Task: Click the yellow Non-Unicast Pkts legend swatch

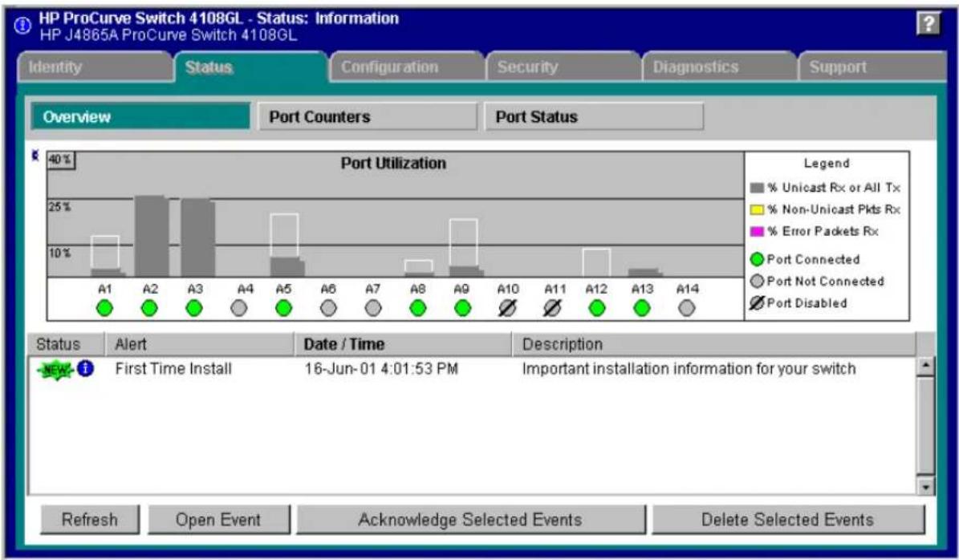Action: 758,209
